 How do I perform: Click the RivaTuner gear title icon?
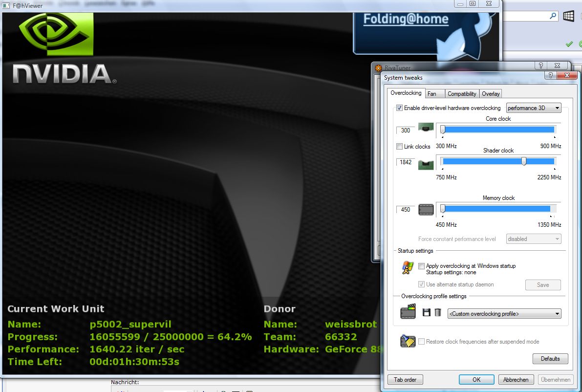pos(378,68)
